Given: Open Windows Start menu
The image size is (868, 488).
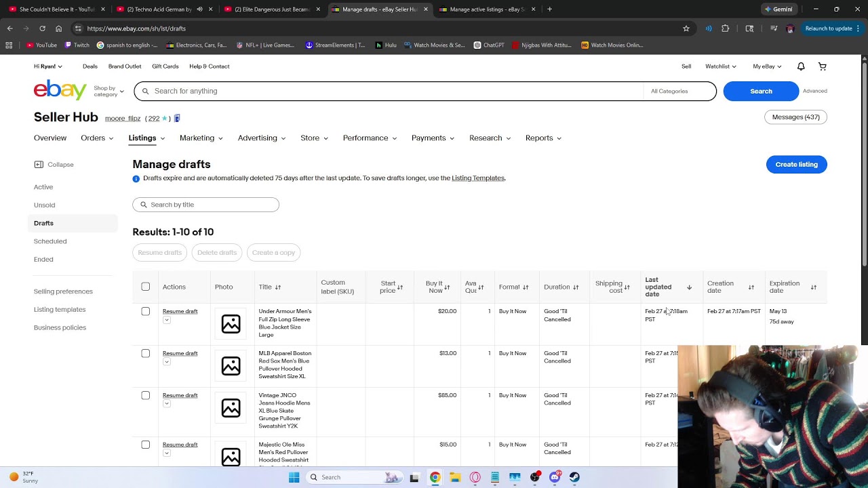Looking at the screenshot, I should (294, 477).
